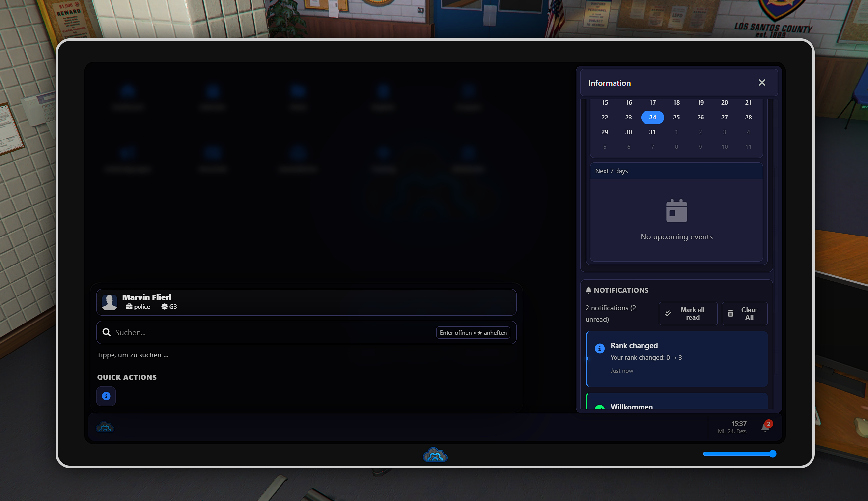The image size is (868, 501).
Task: Pick day 31 in the calendar
Action: (652, 132)
